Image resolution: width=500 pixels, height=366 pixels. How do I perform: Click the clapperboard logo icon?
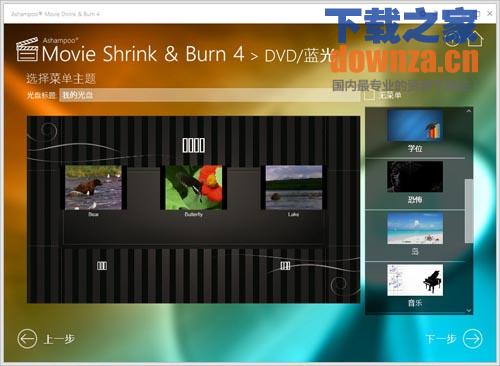tap(27, 49)
